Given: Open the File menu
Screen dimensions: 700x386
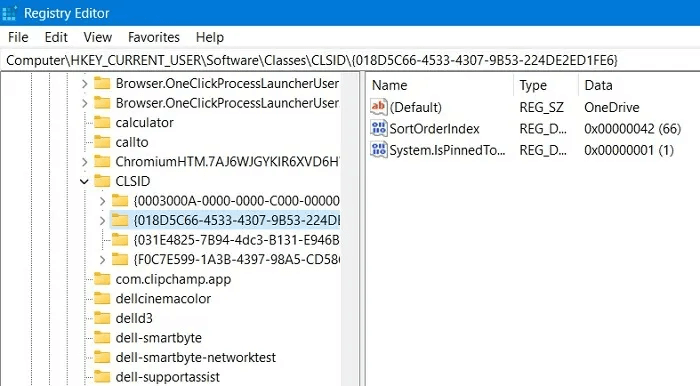Looking at the screenshot, I should click(18, 37).
